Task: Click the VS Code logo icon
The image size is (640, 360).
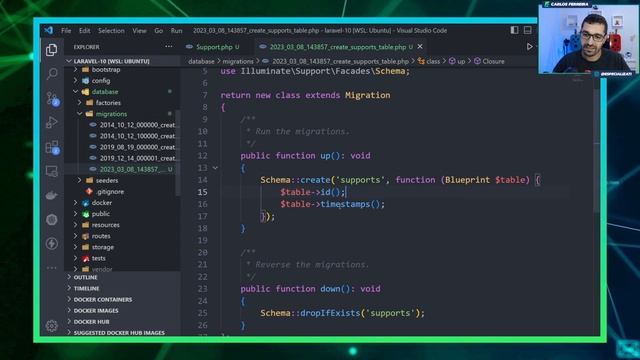Action: pyautogui.click(x=49, y=31)
